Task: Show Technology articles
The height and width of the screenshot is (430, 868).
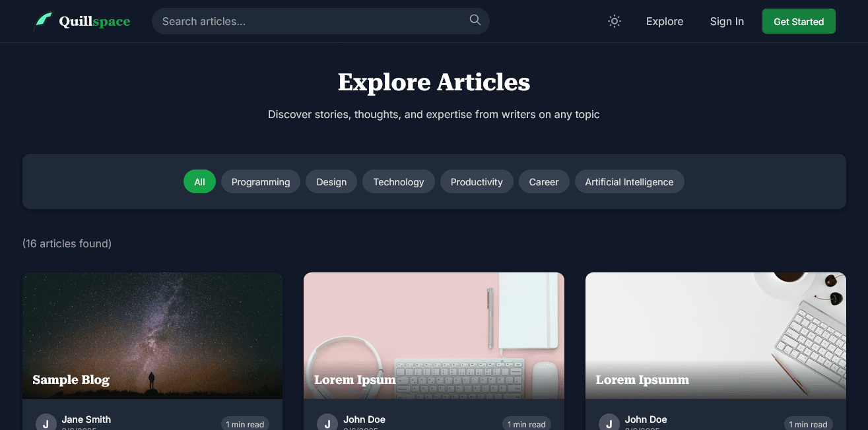Action: pos(399,182)
